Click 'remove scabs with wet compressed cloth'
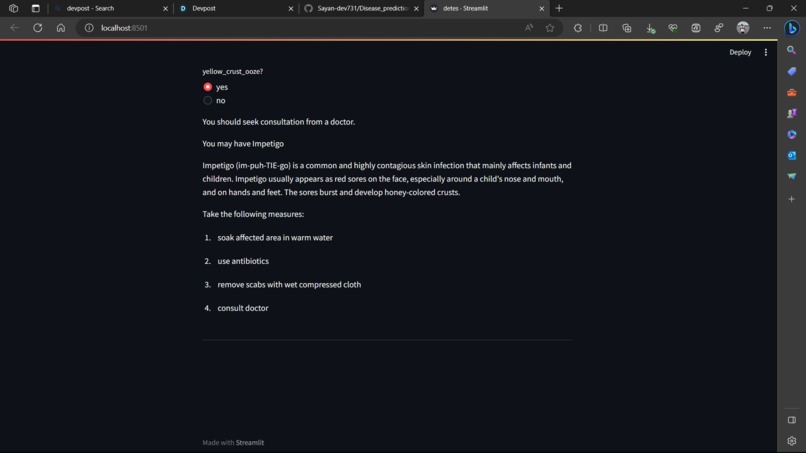Viewport: 806px width, 453px height. pyautogui.click(x=289, y=284)
